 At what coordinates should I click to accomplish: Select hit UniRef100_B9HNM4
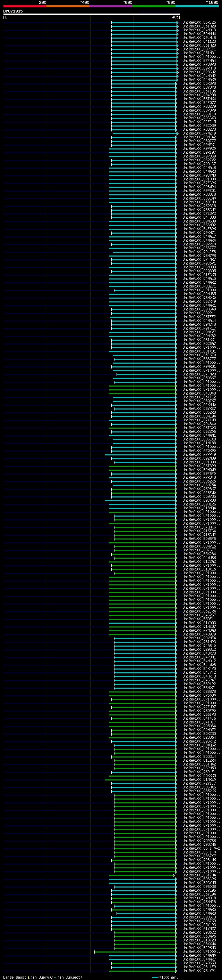pyautogui.click(x=199, y=34)
